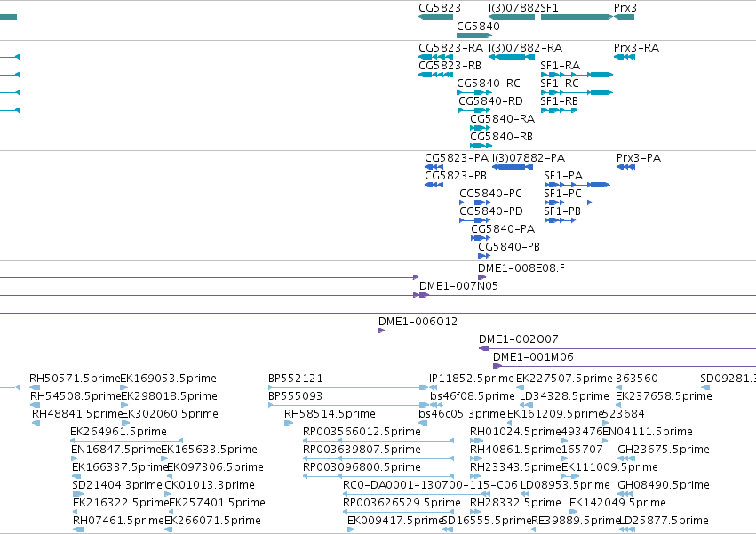Image resolution: width=756 pixels, height=534 pixels.
Task: Select the CG5840-RA transcript label
Action: pos(503,119)
